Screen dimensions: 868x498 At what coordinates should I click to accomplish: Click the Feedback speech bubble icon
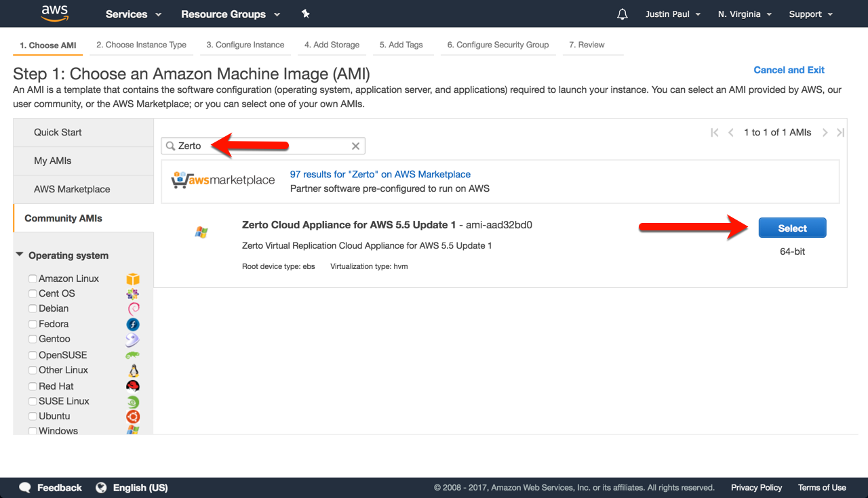tap(26, 487)
